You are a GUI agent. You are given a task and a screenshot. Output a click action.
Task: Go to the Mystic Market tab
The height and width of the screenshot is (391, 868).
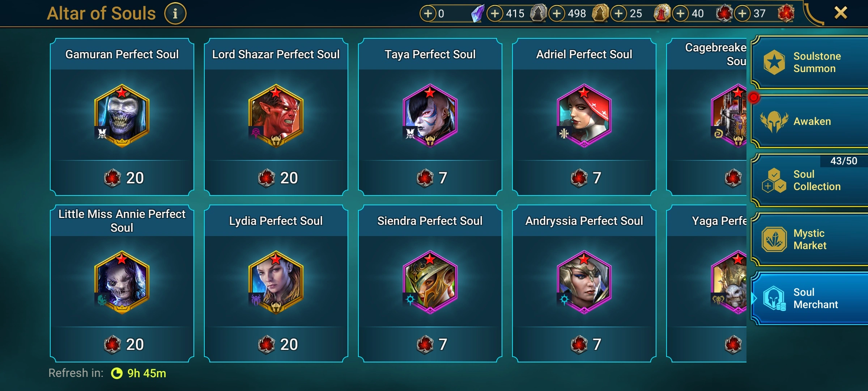[809, 239]
